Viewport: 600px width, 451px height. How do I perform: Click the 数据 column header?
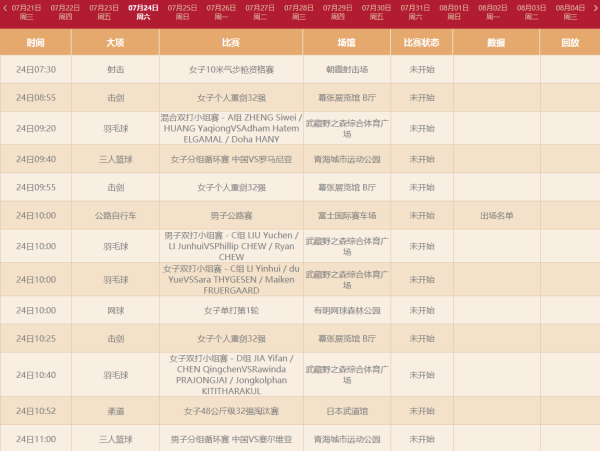[496, 42]
